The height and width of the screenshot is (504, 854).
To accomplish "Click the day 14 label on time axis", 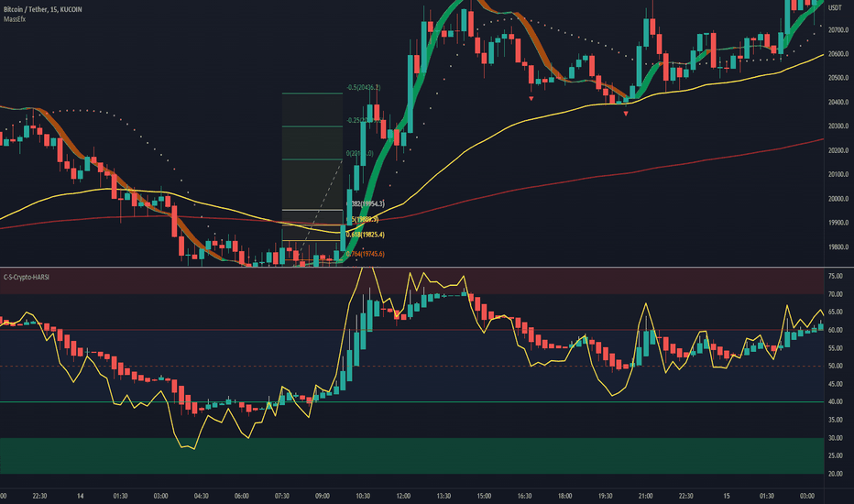I will [80, 496].
